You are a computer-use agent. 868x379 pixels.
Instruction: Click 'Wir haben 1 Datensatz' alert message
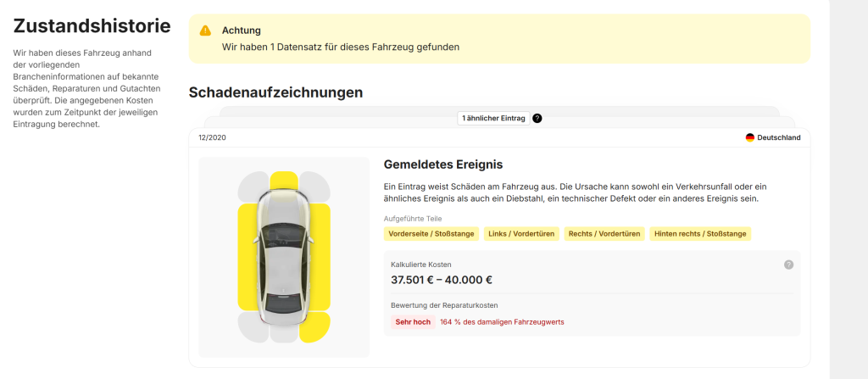pos(341,47)
